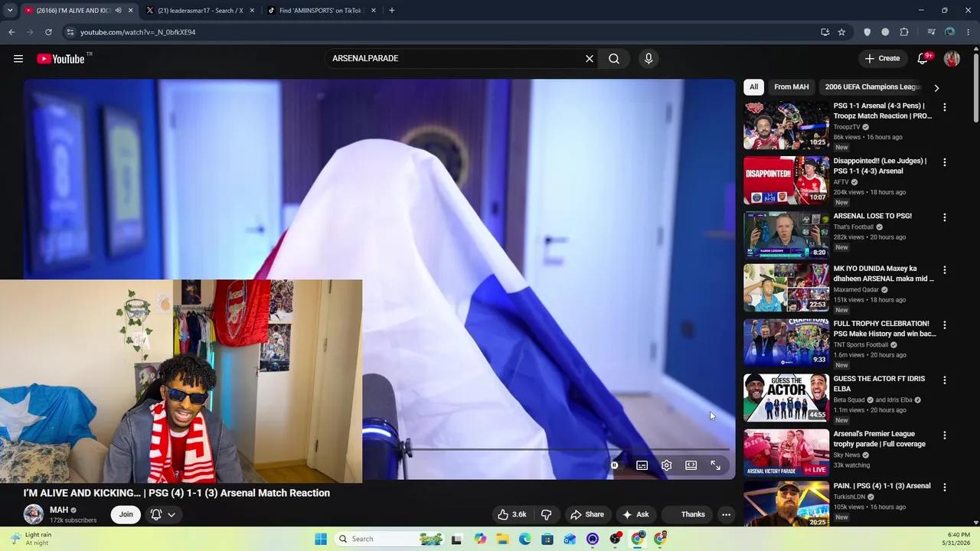Select the From MAH filter chip
Image resolution: width=980 pixels, height=551 pixels.
pyautogui.click(x=791, y=87)
